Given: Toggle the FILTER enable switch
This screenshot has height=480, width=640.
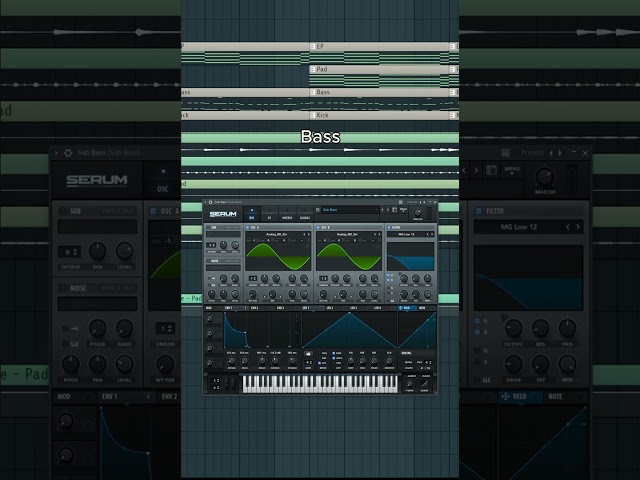Looking at the screenshot, I should (x=389, y=227).
